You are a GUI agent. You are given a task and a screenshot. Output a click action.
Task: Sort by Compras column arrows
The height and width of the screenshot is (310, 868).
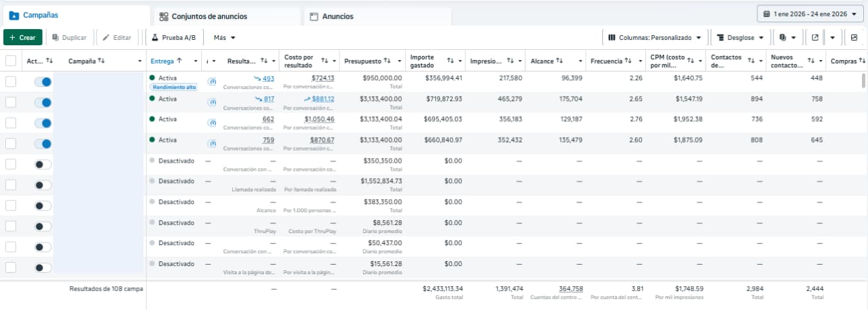pyautogui.click(x=863, y=61)
